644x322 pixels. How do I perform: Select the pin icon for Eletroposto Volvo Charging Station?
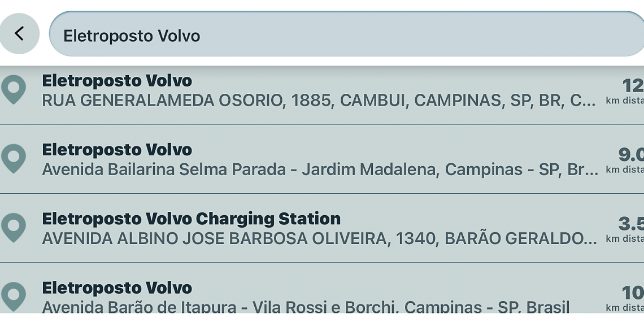14,227
